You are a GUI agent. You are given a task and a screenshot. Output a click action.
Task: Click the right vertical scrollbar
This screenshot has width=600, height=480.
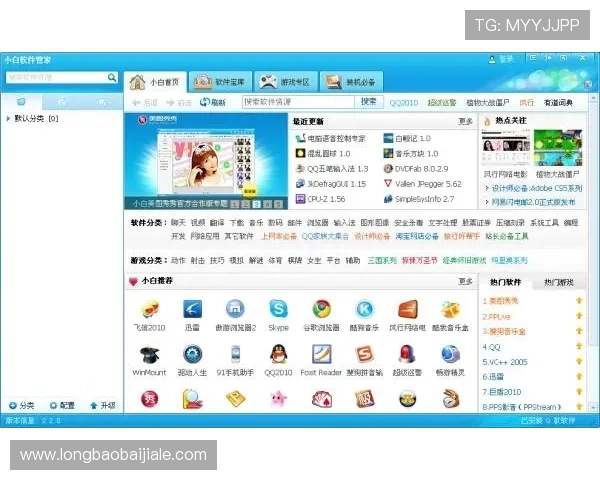click(593, 253)
